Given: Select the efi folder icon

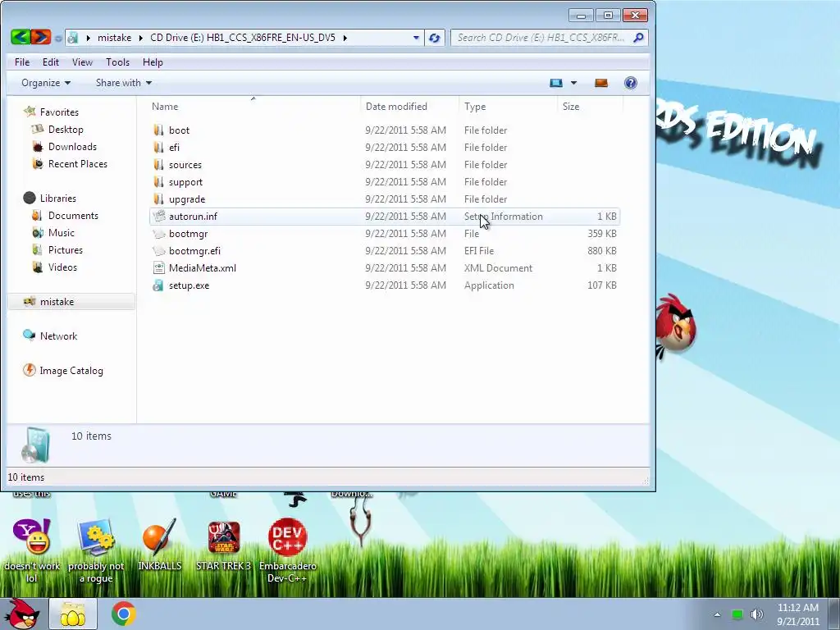Looking at the screenshot, I should click(158, 148).
